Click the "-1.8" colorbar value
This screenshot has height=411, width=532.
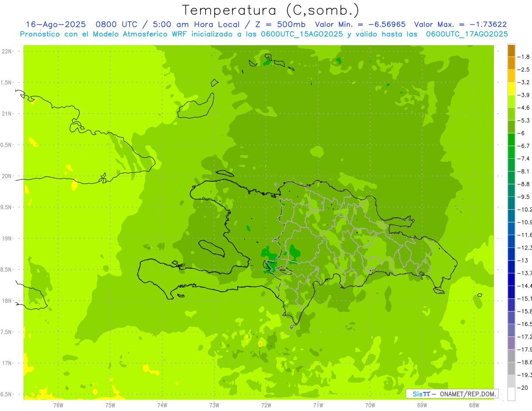pyautogui.click(x=523, y=57)
